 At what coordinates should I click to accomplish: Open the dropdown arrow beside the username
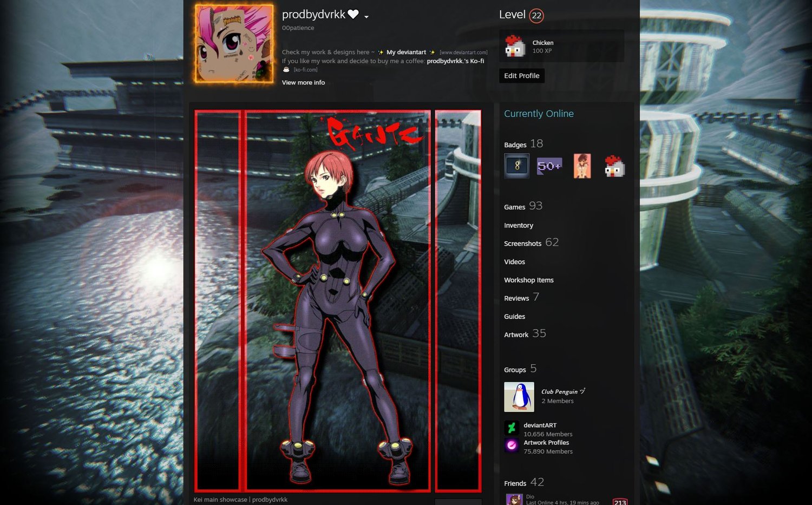coord(366,17)
